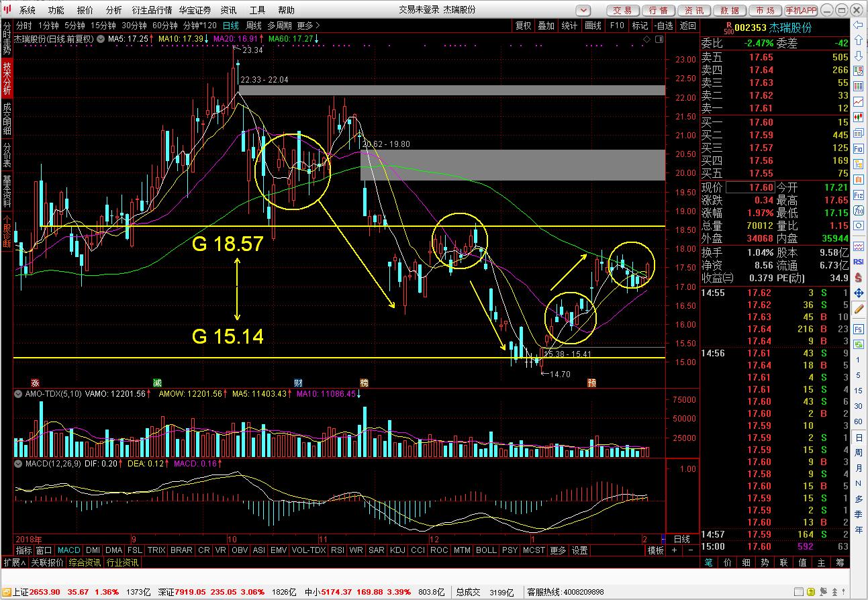
Task: Expand the 更多 periods dropdown in period bar
Action: point(309,26)
